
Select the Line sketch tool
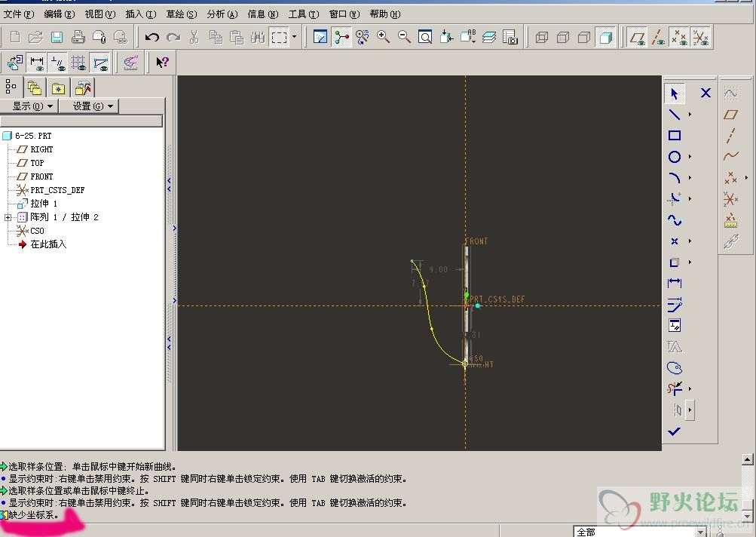tap(675, 115)
